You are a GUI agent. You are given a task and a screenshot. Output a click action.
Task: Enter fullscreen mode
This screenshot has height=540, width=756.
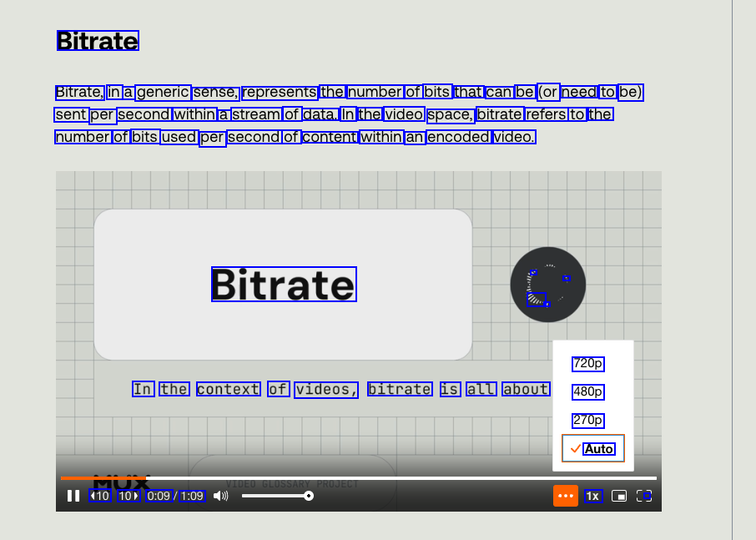644,496
